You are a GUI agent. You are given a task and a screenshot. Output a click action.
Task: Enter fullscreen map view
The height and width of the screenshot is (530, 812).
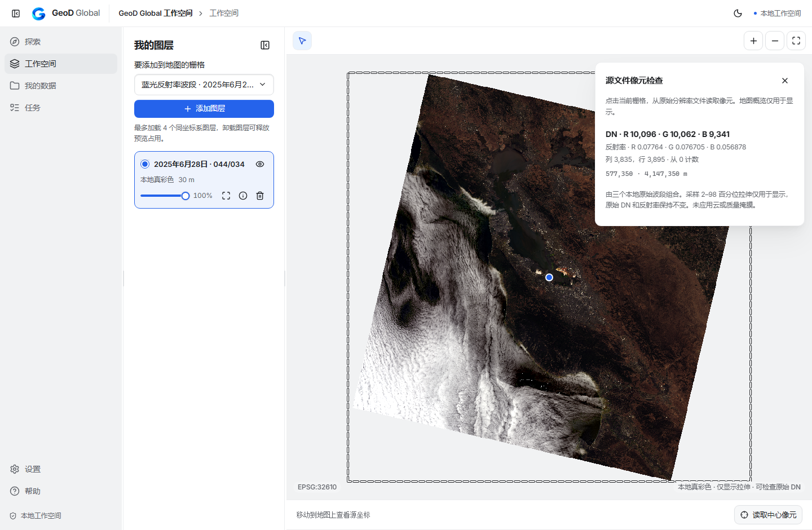[x=796, y=41]
